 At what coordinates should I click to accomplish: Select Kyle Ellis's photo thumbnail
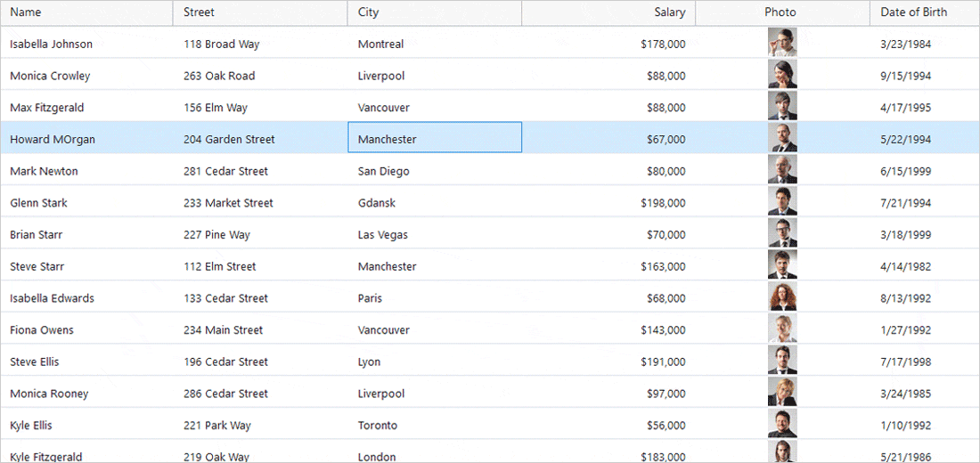coord(782,425)
